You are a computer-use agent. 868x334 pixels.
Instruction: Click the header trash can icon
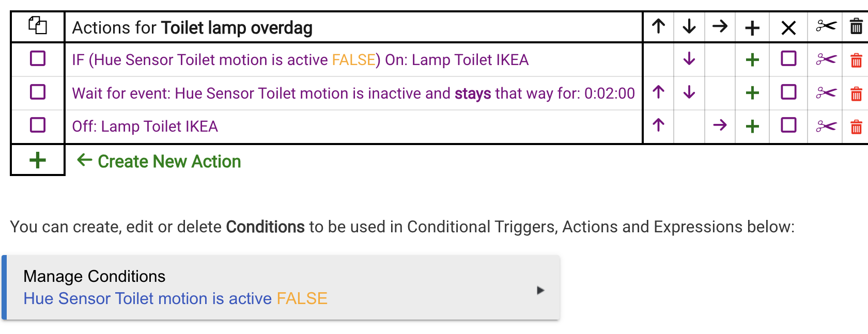coord(856,26)
